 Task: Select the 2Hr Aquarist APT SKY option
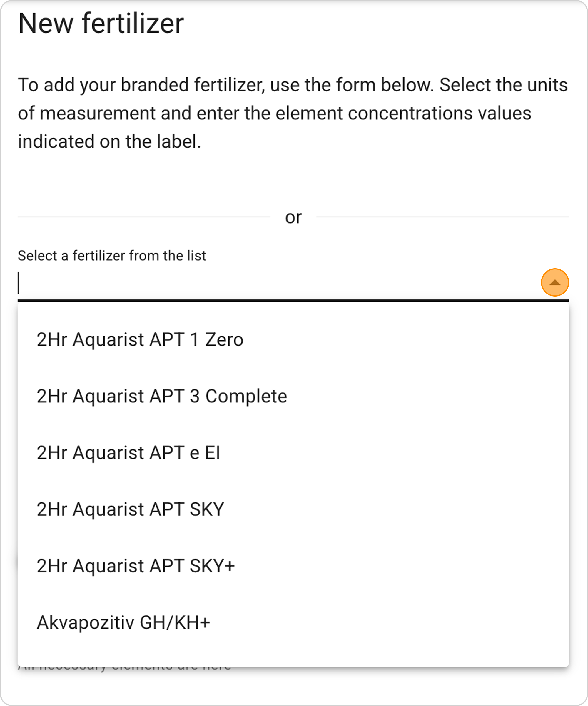pos(130,509)
